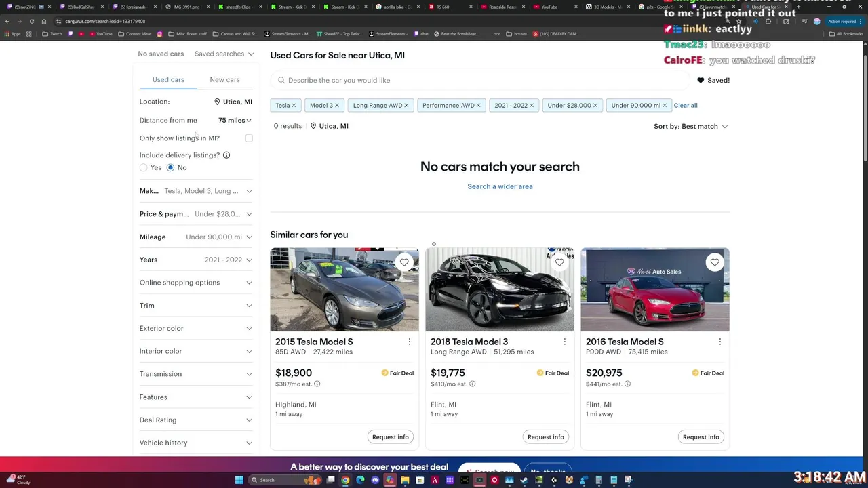The height and width of the screenshot is (488, 868).
Task: Remove the Under $28,000 filter chip
Action: pos(595,106)
